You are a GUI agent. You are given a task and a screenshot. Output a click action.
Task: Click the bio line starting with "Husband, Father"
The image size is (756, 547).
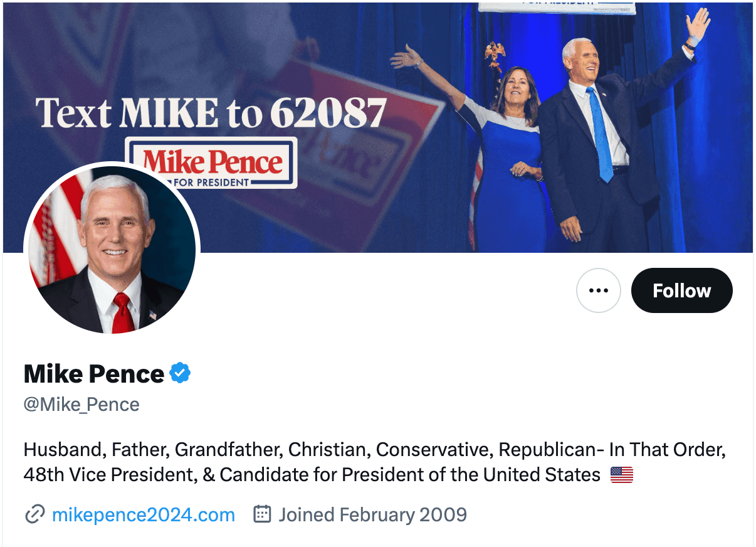(374, 450)
